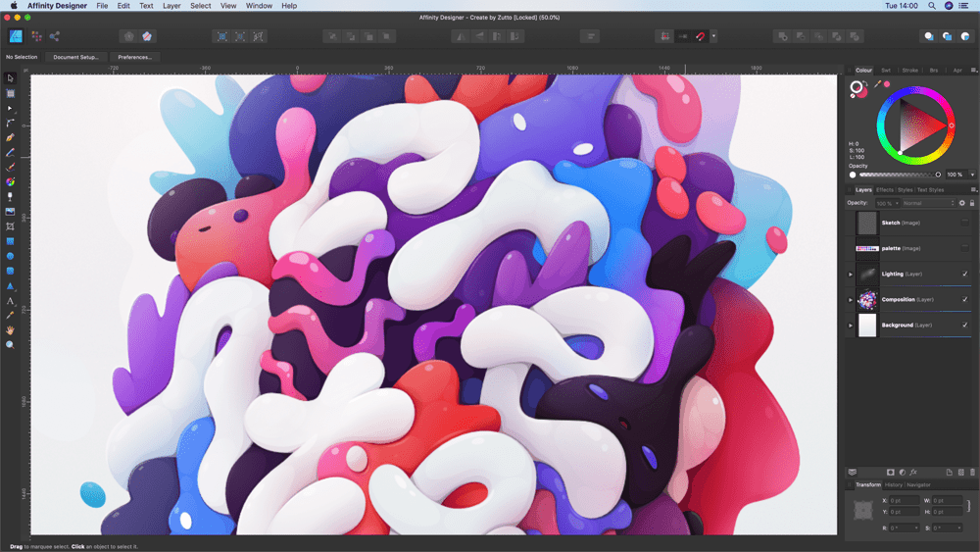Viewport: 980px width, 552px height.
Task: Select the Triangle shape tool
Action: [x=10, y=285]
